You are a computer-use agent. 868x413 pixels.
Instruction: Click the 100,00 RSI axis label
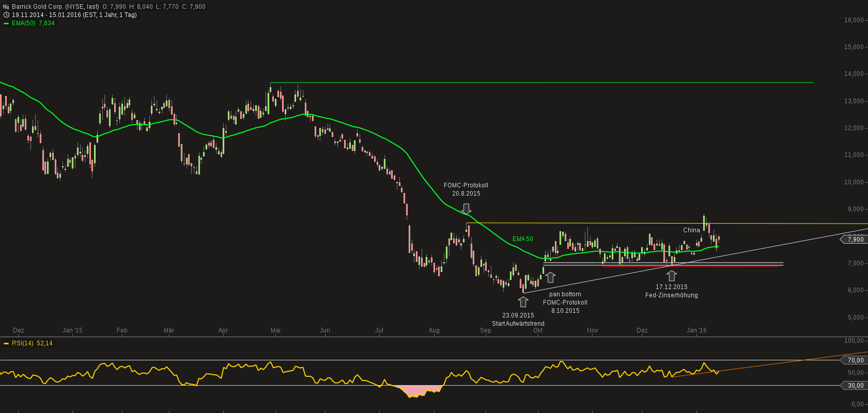[854, 341]
